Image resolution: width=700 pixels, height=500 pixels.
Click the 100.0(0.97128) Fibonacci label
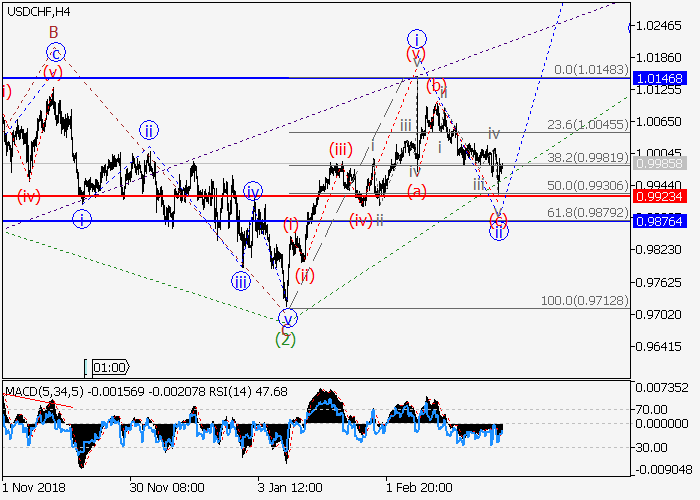[584, 301]
